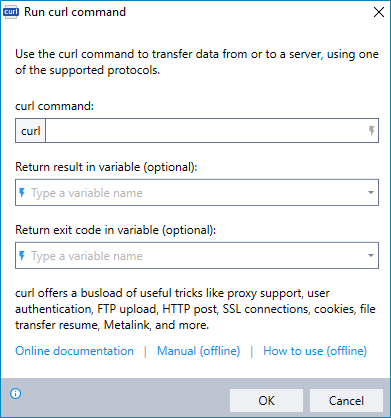391x418 pixels.
Task: Click the lightning icon in result variable field
Action: click(x=22, y=193)
